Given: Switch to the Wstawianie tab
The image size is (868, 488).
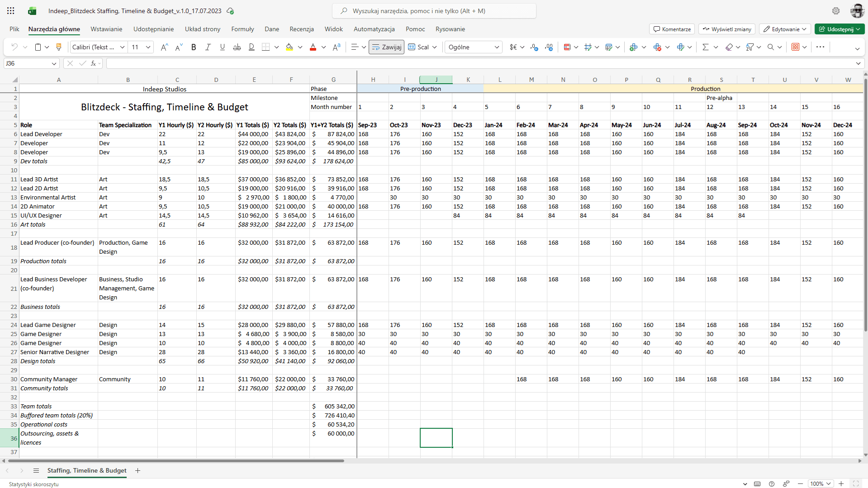Looking at the screenshot, I should tap(106, 29).
